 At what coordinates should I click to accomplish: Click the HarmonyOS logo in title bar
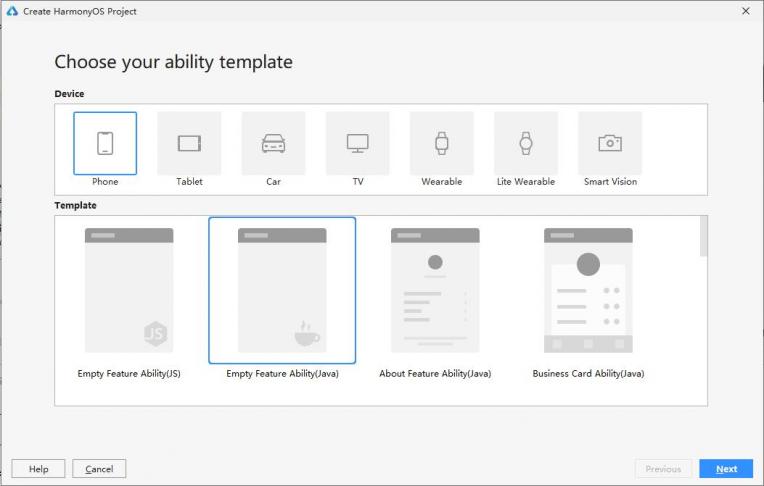click(x=12, y=11)
